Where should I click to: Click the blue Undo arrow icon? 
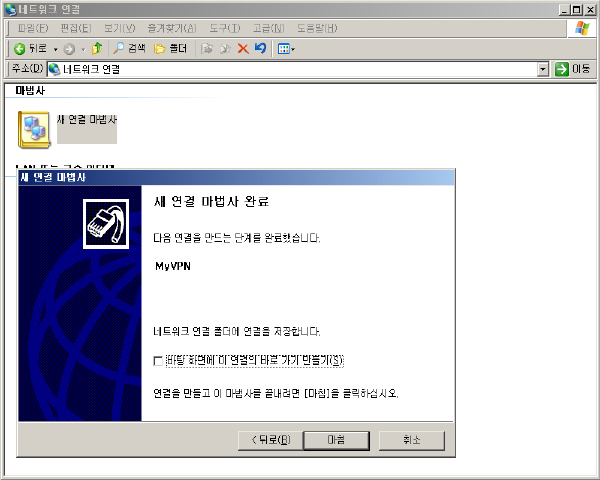(x=261, y=48)
